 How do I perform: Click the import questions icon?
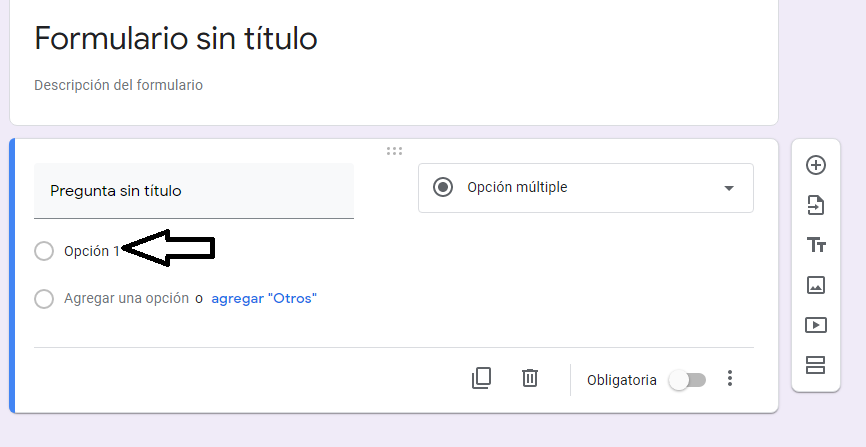pos(816,205)
